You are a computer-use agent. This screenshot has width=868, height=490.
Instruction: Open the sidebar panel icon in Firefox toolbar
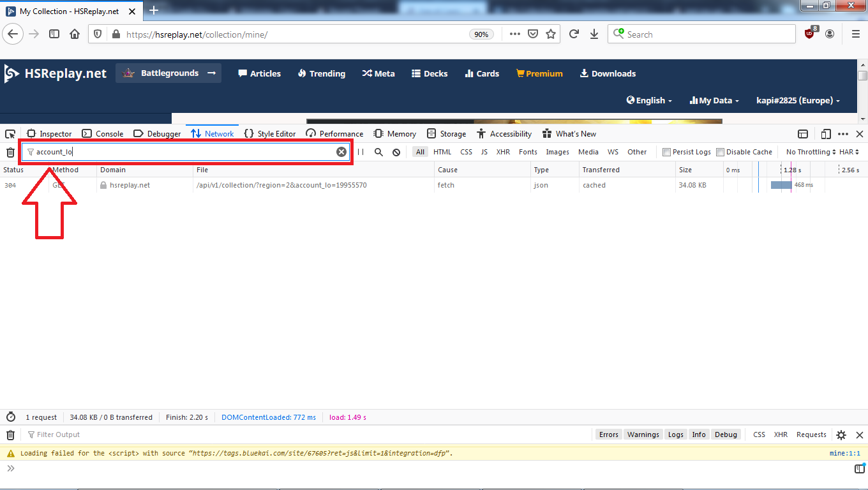pyautogui.click(x=54, y=34)
